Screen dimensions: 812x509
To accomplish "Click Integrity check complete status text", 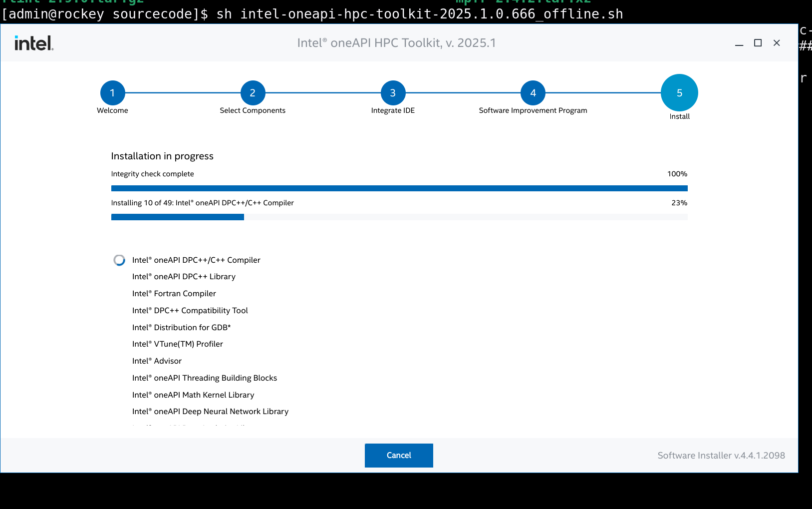I will [152, 174].
